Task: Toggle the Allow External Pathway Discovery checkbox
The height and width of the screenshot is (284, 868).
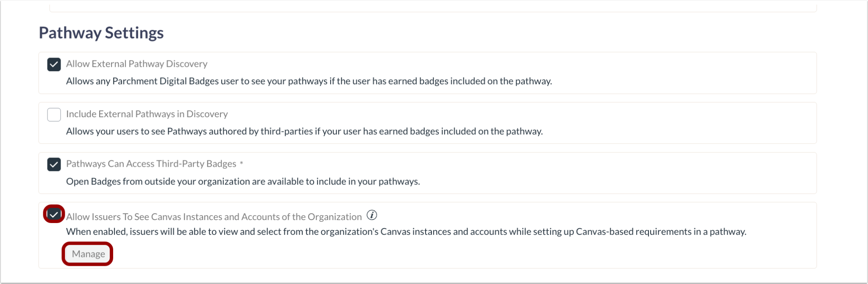Action: (54, 64)
